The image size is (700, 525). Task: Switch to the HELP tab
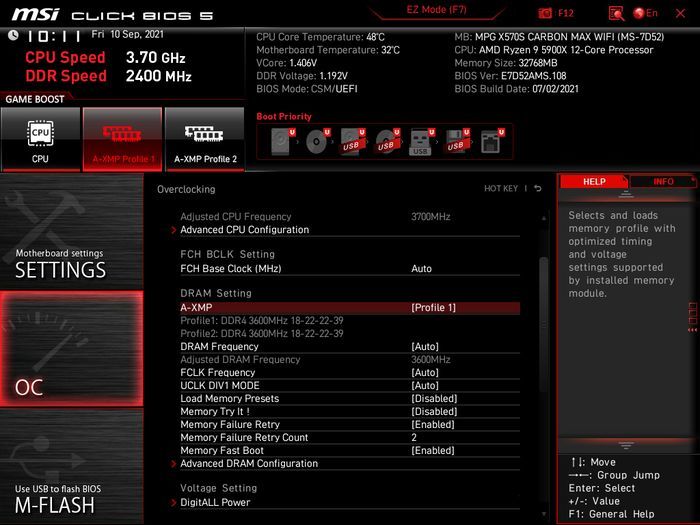pyautogui.click(x=594, y=181)
